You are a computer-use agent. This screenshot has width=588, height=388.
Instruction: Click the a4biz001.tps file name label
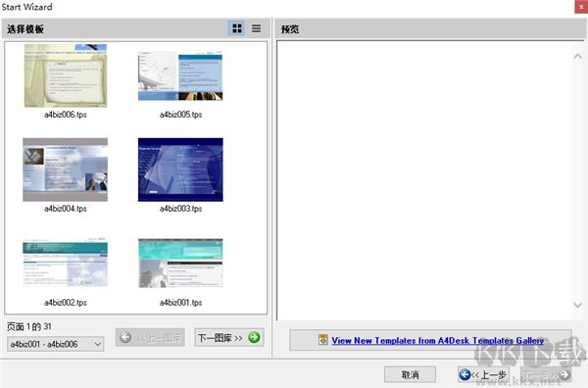pos(180,303)
